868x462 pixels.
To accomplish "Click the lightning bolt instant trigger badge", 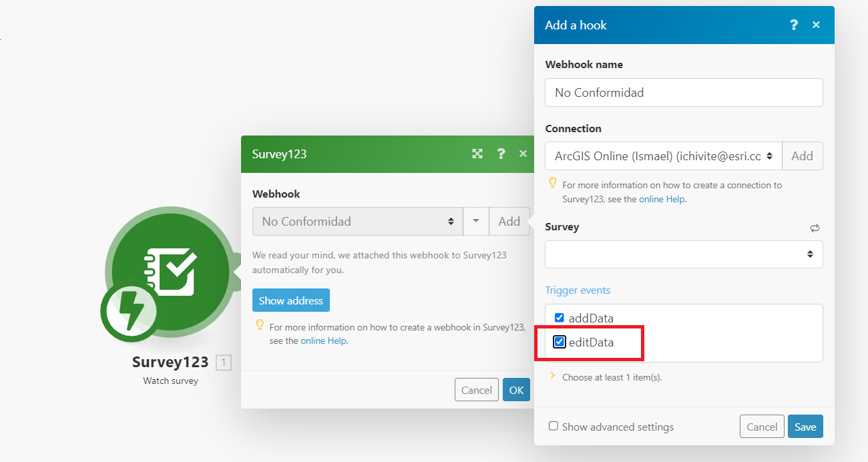I will pos(130,310).
